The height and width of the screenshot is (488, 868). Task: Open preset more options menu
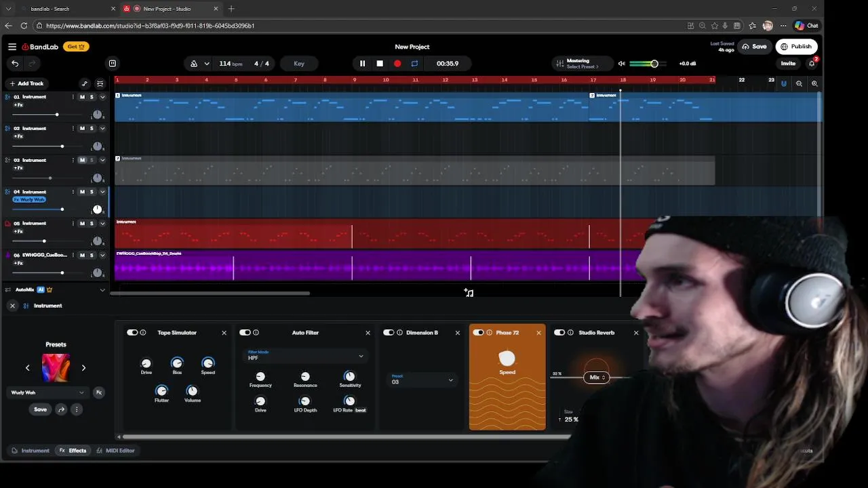[x=77, y=409]
